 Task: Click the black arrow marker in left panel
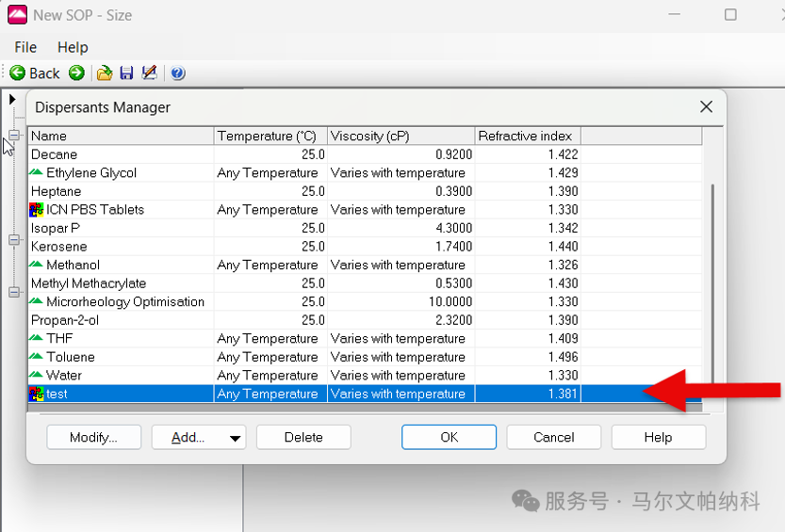tap(12, 100)
